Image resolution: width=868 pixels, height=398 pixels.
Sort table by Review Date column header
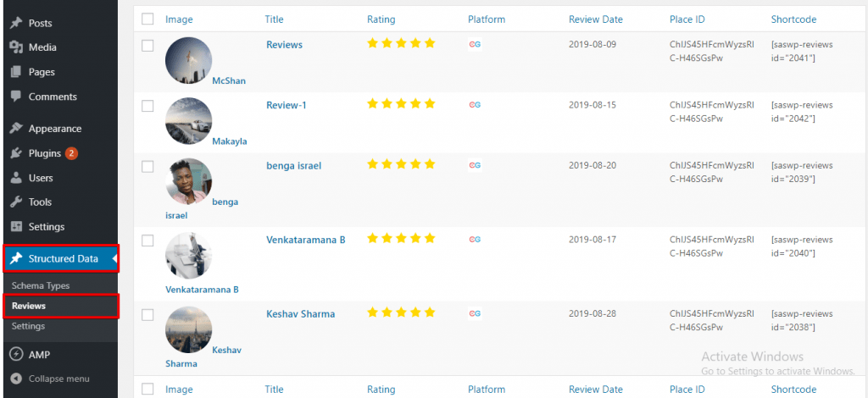point(595,19)
